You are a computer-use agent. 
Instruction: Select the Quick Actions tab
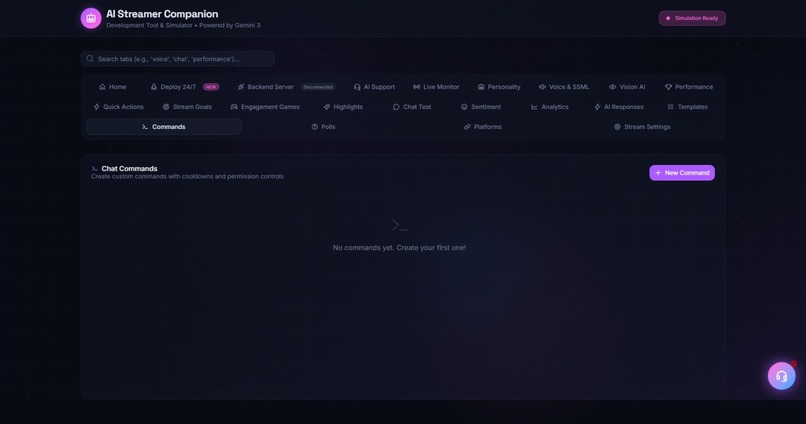119,107
